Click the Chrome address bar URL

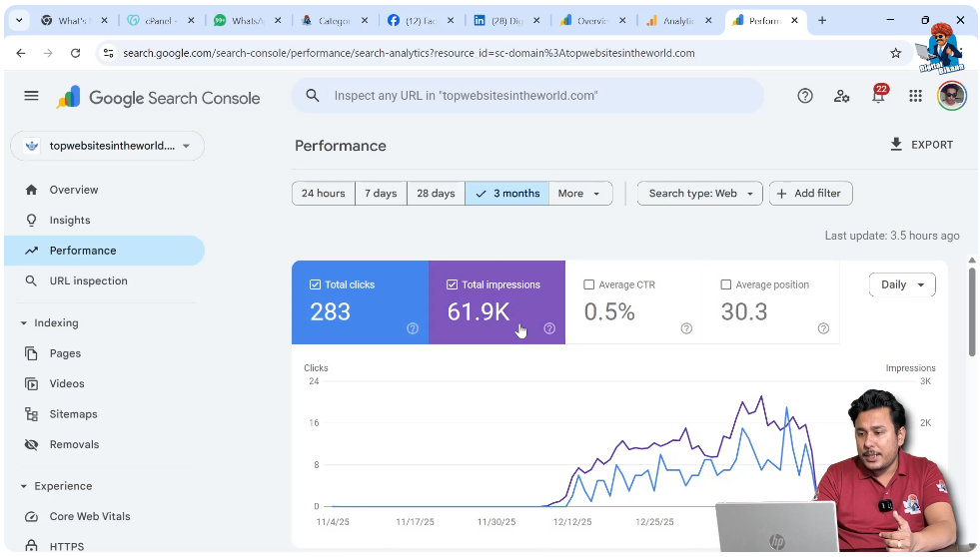(x=409, y=53)
